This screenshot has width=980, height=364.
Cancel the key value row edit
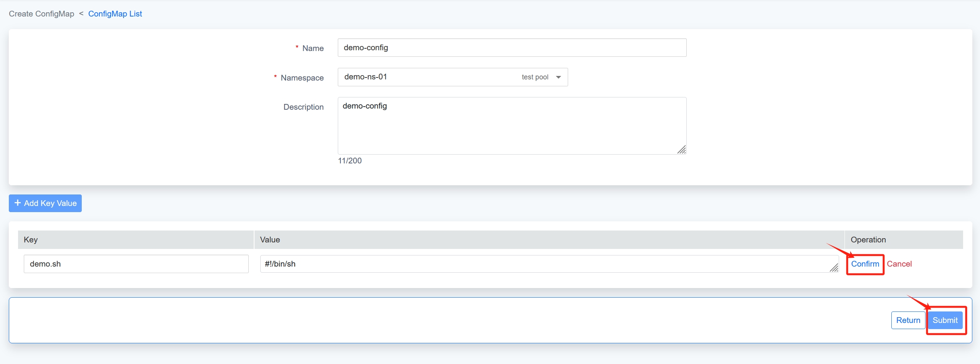[899, 264]
